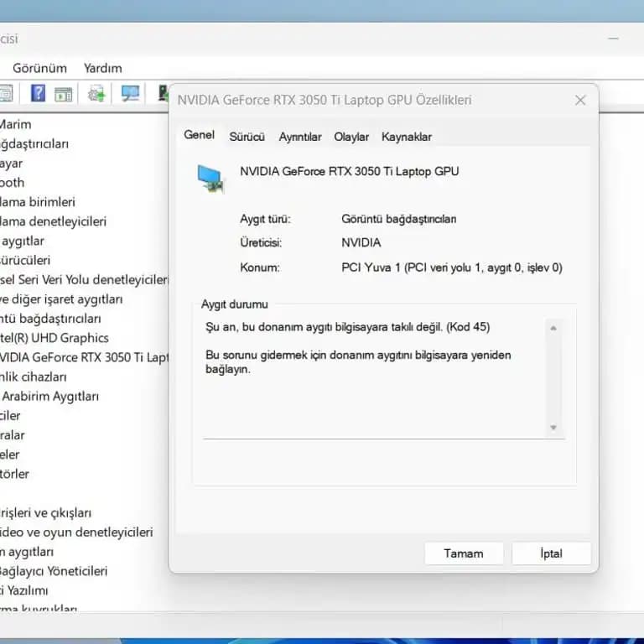
Task: Click the update driver toolbar icon
Action: coord(97,93)
